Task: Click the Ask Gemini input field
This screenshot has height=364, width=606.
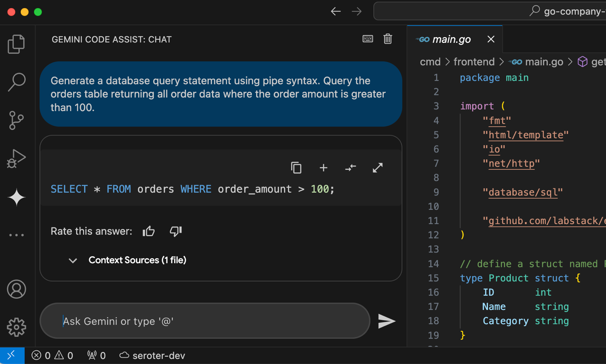Action: (205, 321)
